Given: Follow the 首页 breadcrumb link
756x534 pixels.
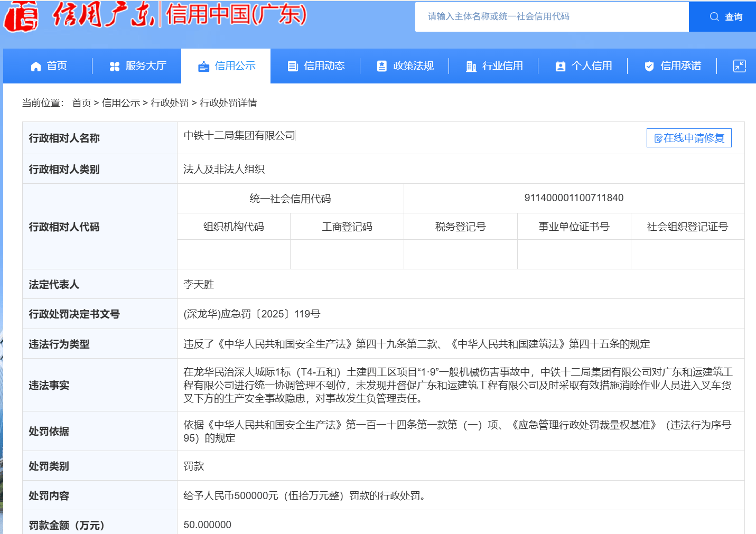Looking at the screenshot, I should 81,103.
